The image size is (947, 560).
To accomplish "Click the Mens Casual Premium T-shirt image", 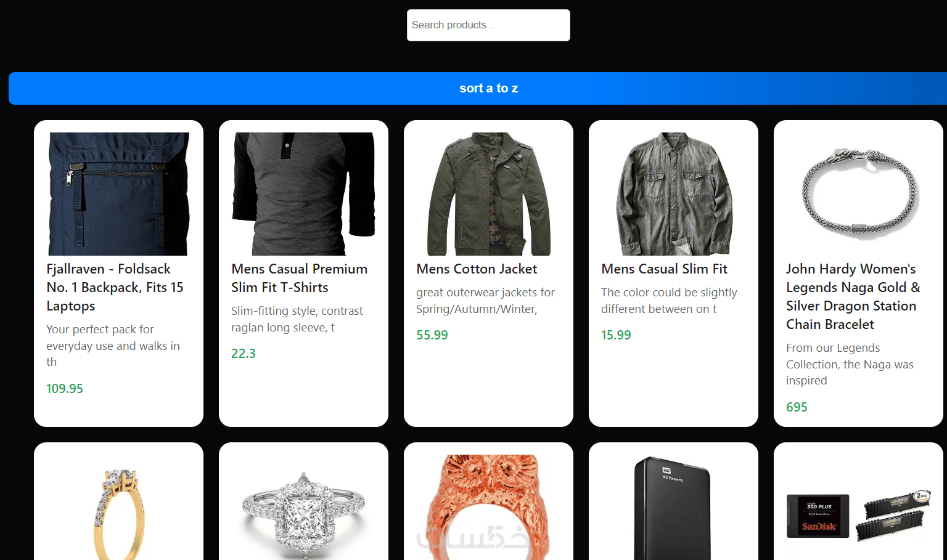I will point(303,193).
